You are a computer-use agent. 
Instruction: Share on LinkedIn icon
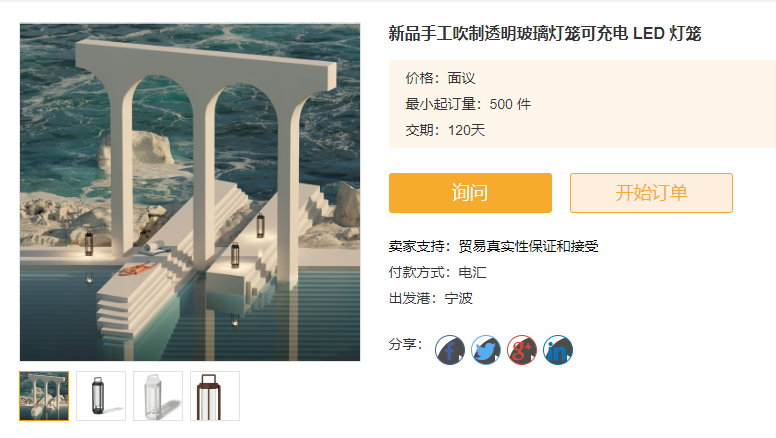(558, 350)
